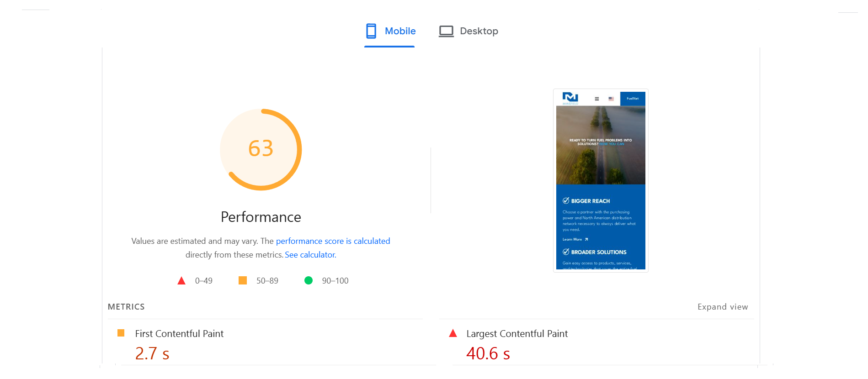Click the mobile phone icon

tap(371, 31)
